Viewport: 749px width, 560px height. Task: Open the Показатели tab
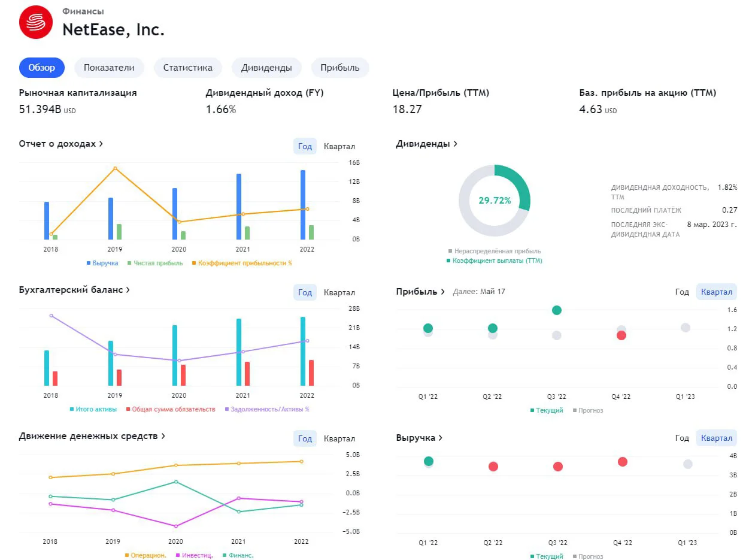(109, 68)
